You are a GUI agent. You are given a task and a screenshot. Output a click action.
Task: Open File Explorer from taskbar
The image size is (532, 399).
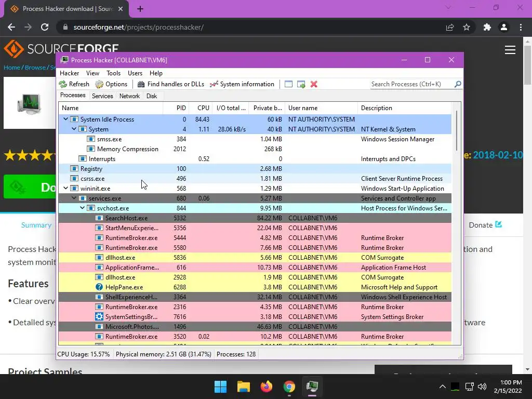pos(243,387)
